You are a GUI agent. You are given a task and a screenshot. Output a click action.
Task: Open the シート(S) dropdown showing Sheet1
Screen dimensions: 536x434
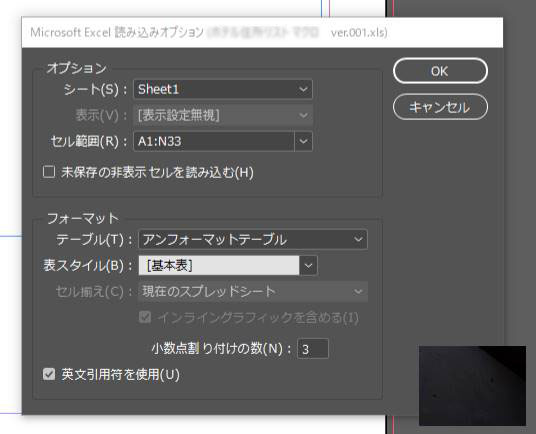pos(223,89)
